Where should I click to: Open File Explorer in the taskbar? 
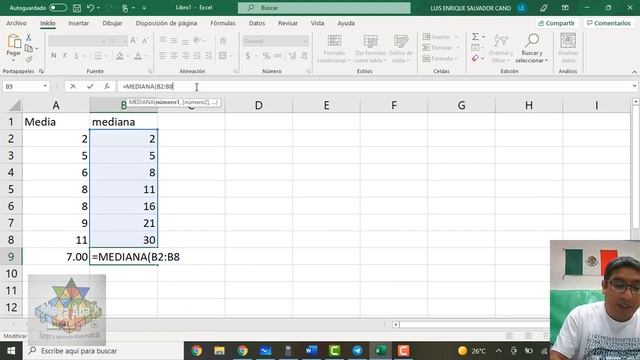(219, 351)
